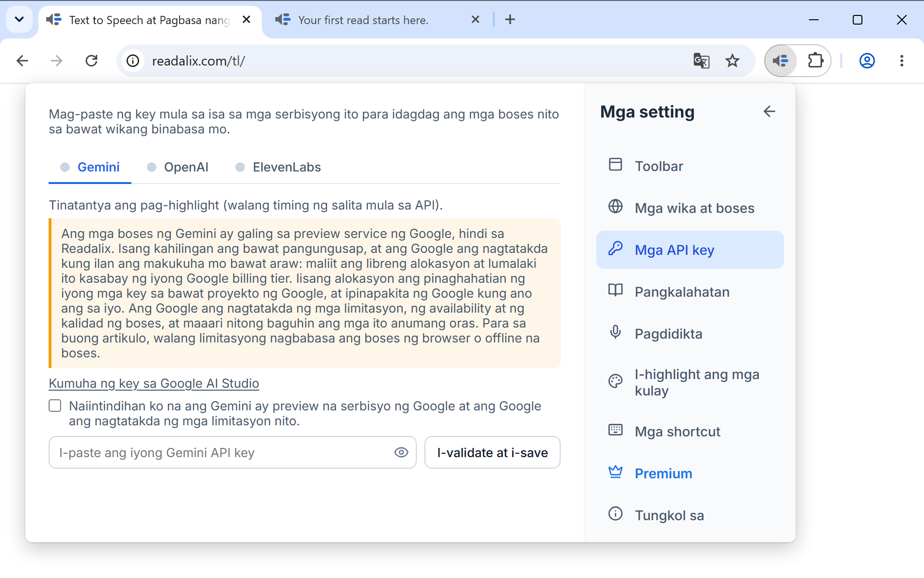The image size is (924, 578).
Task: Close the 'Your first read starts here' tab
Action: pos(475,20)
